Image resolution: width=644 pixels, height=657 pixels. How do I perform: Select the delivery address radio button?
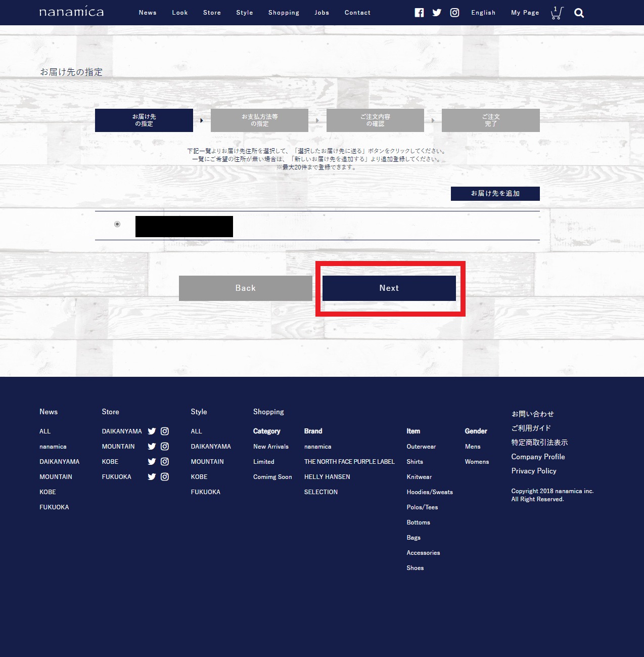(x=117, y=224)
